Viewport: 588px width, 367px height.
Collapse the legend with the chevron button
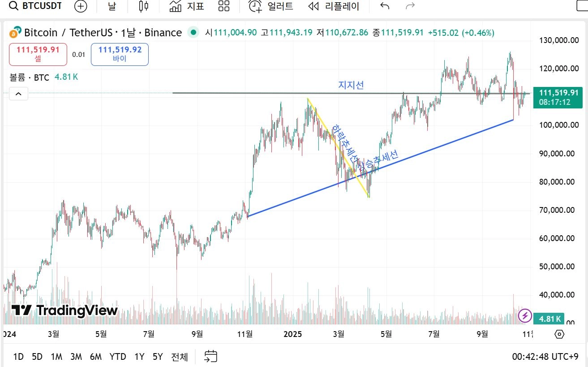click(x=18, y=94)
